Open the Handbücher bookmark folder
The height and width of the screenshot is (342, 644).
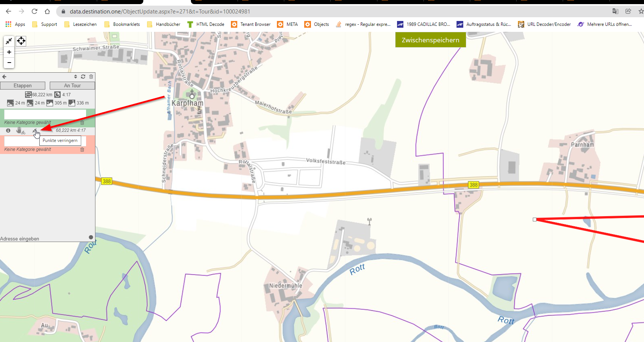164,24
